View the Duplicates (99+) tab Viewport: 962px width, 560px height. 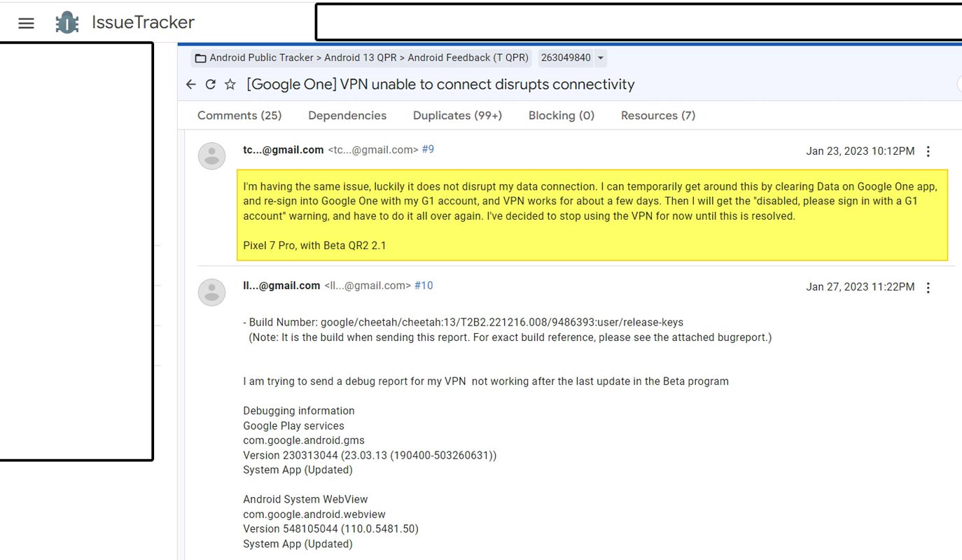coord(457,115)
